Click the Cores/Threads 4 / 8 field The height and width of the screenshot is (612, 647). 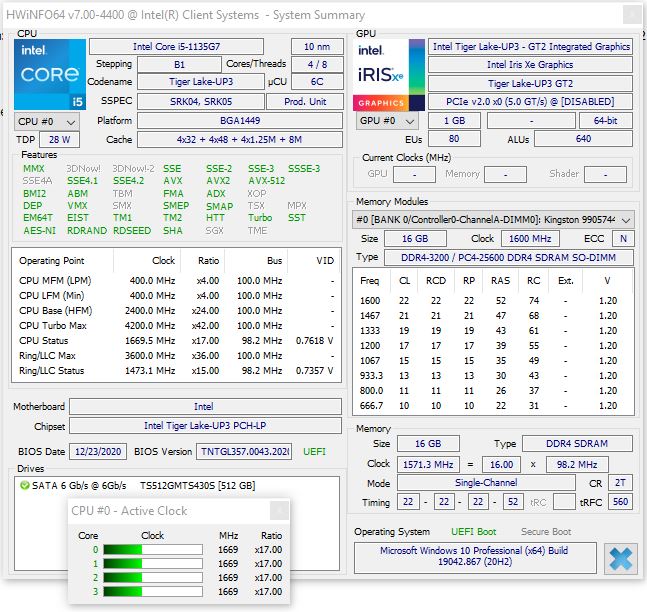click(x=317, y=65)
